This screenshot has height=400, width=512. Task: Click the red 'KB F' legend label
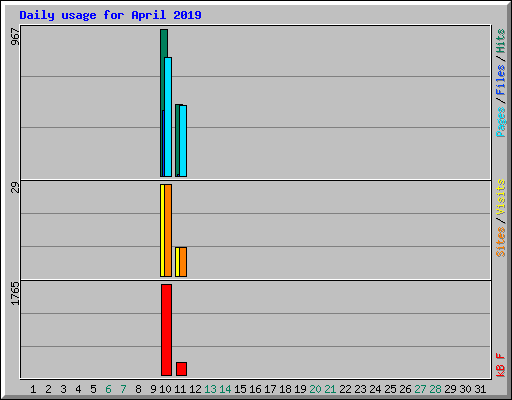[501, 365]
